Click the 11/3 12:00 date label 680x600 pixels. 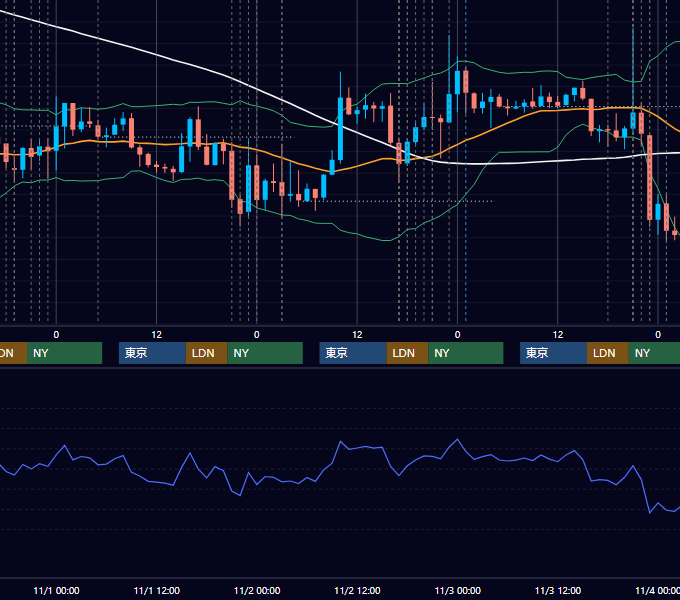[x=558, y=590]
